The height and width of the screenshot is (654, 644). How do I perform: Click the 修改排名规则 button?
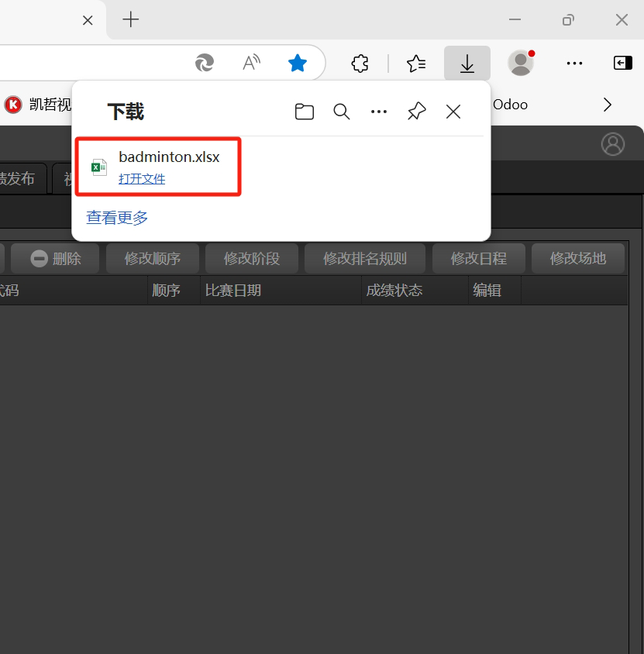coord(364,259)
